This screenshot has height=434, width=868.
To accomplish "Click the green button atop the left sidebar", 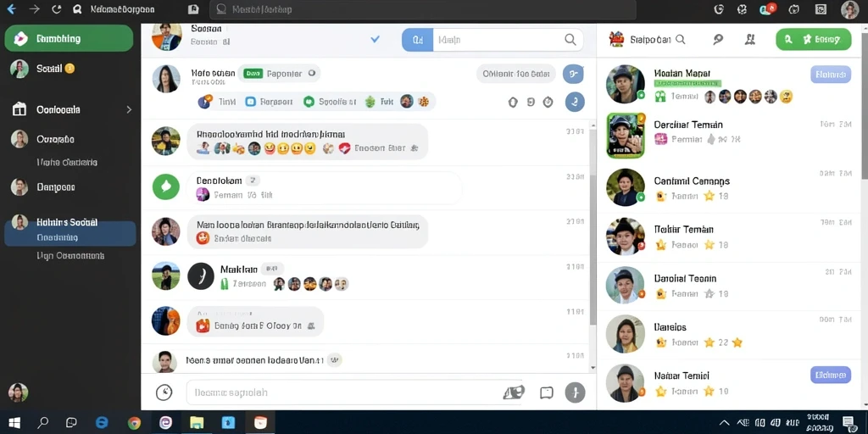I will click(69, 38).
